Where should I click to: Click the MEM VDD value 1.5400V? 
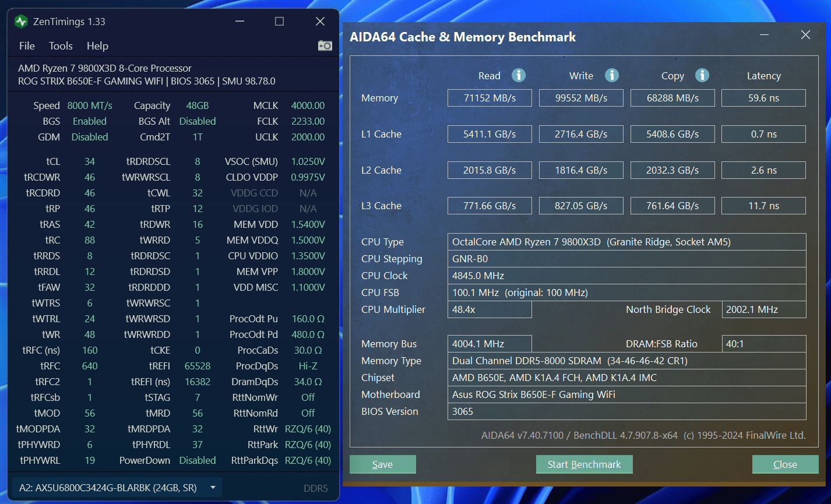tap(308, 224)
